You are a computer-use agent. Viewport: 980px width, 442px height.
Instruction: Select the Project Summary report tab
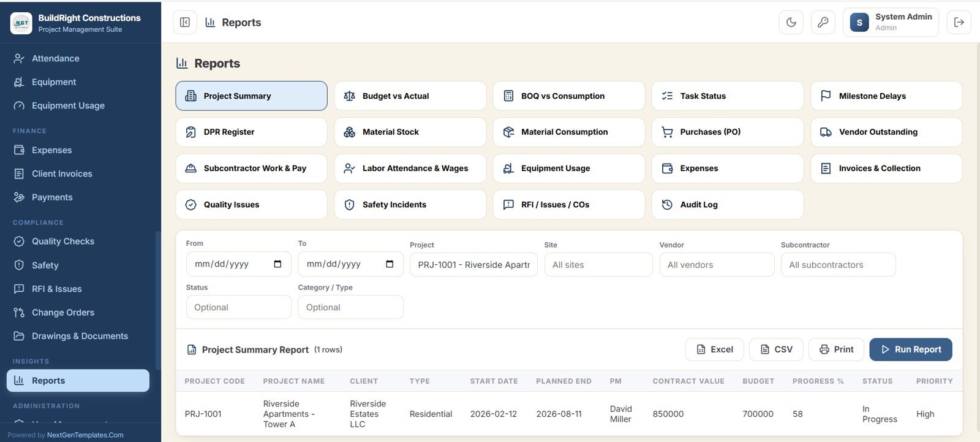(251, 96)
